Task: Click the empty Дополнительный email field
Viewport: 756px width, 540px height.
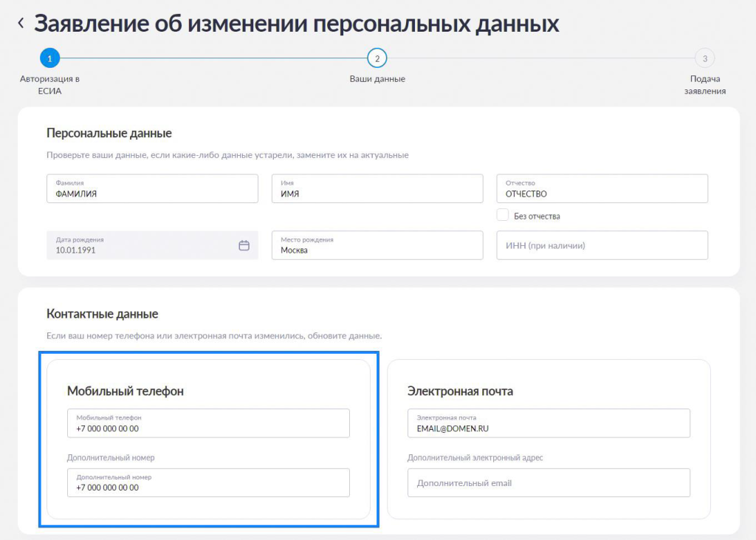Action: (549, 482)
